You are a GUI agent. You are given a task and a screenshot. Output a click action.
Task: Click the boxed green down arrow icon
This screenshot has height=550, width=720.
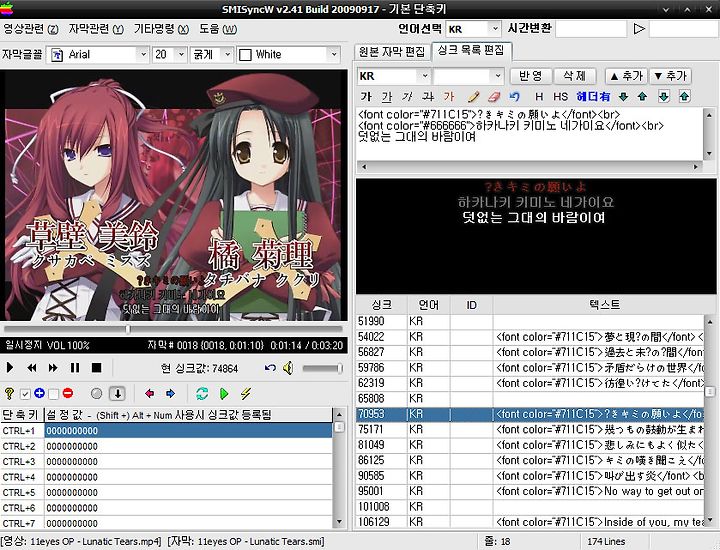(664, 96)
